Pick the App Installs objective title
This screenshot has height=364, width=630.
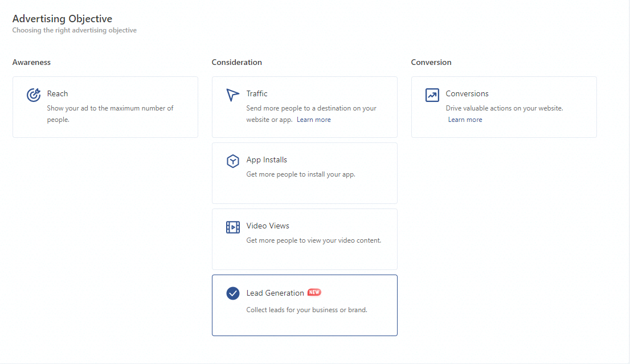click(x=267, y=160)
